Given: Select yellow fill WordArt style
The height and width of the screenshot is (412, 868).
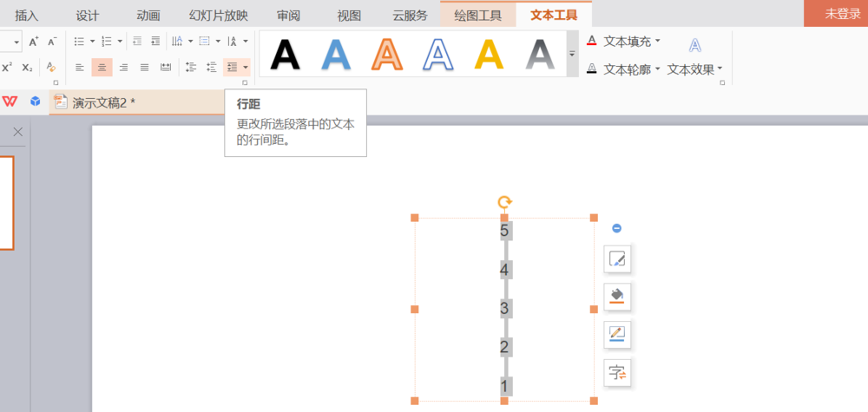Looking at the screenshot, I should pyautogui.click(x=490, y=54).
